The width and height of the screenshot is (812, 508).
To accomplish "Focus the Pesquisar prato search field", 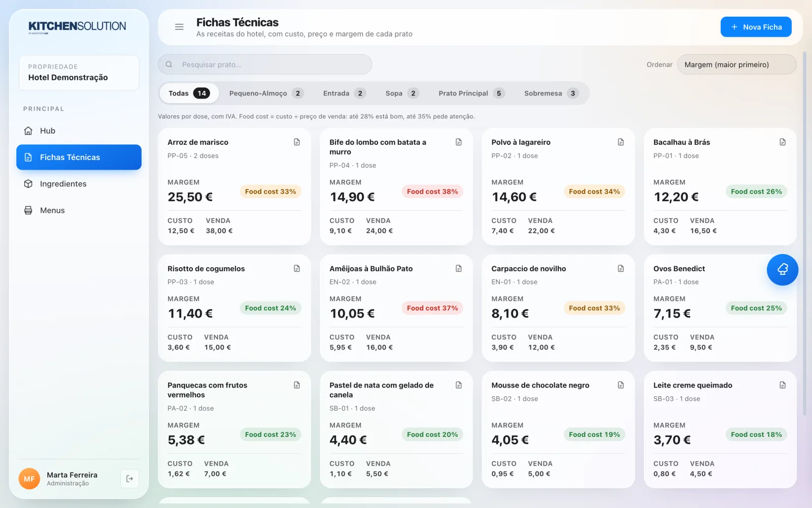I will point(265,65).
